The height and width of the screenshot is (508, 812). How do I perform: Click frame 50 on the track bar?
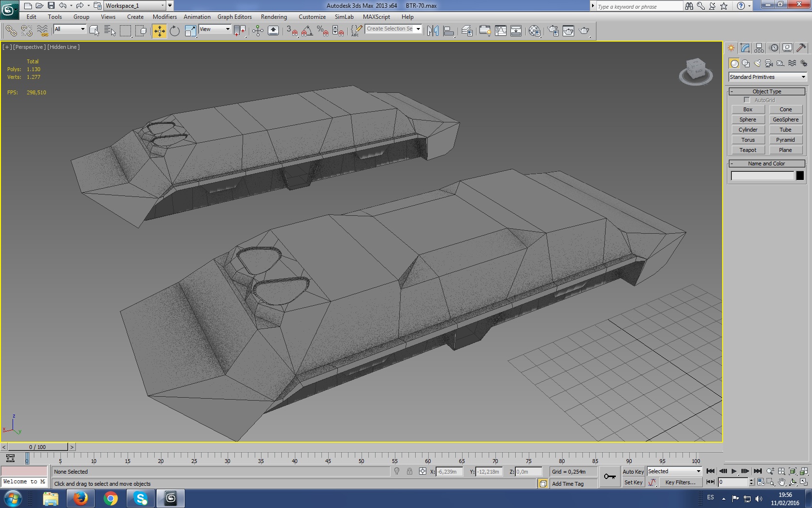[x=361, y=458]
